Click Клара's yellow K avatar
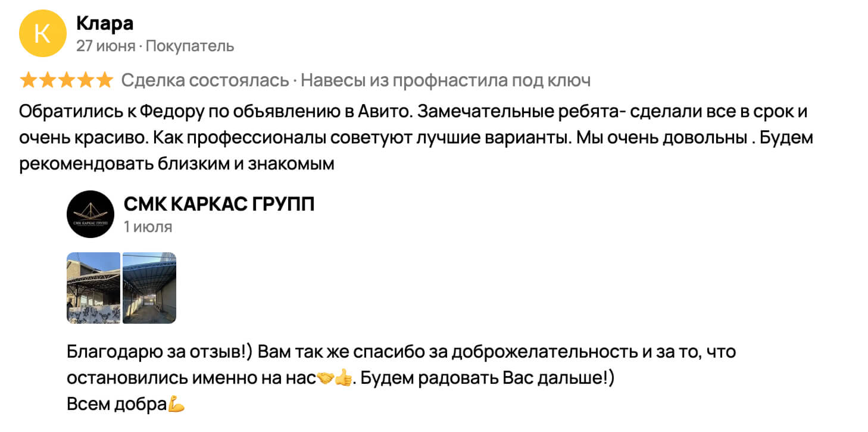The width and height of the screenshot is (868, 432). pos(43,34)
